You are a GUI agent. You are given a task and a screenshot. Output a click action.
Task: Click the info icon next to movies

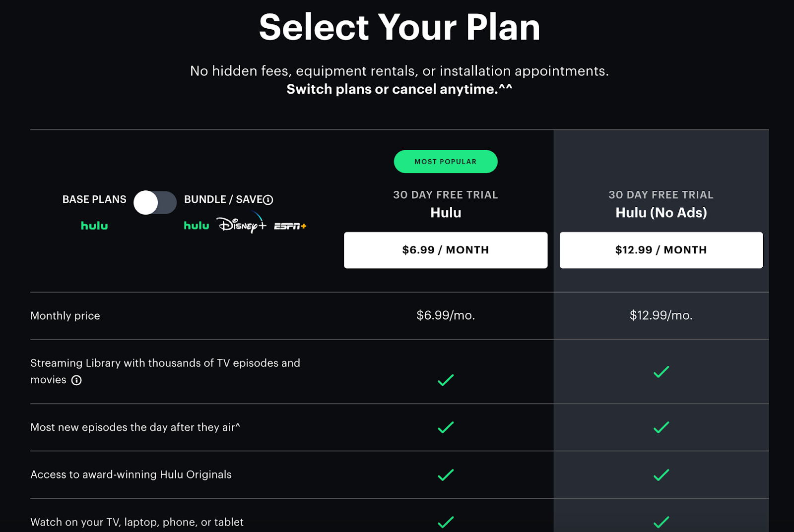[x=76, y=380]
